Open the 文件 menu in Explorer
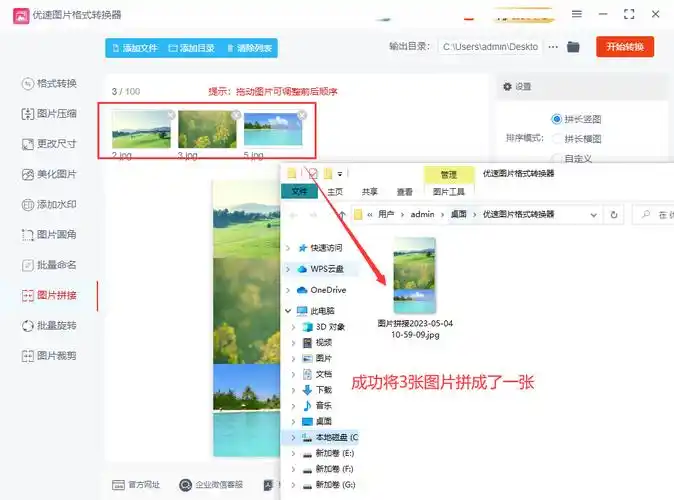 298,192
